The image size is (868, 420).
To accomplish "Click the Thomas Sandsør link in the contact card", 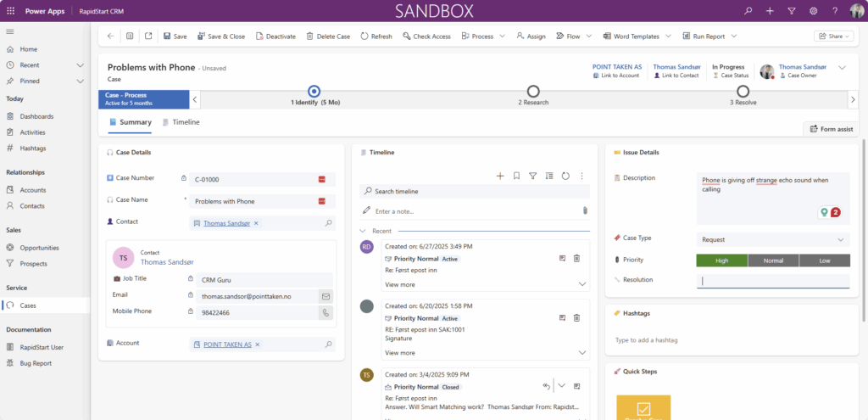I will 167,262.
